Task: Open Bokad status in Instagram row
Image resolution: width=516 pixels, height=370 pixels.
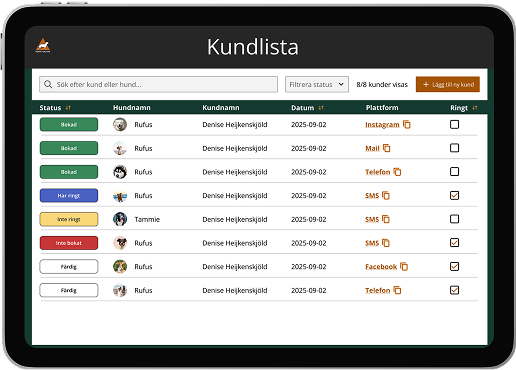Action: coord(69,124)
